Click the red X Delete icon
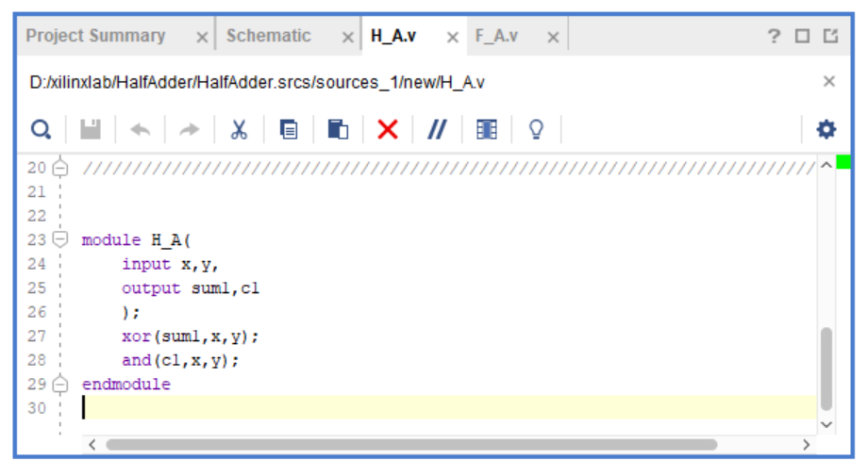 388,129
